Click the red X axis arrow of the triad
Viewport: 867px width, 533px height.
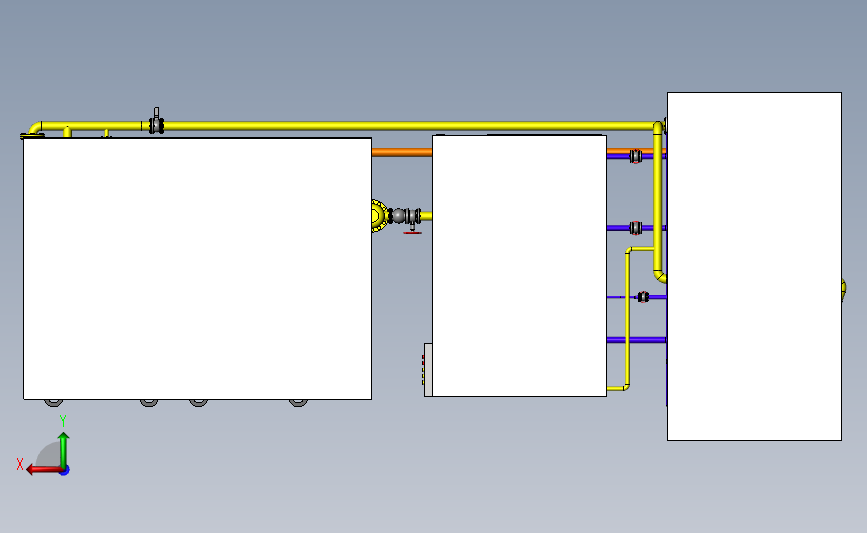click(x=43, y=470)
